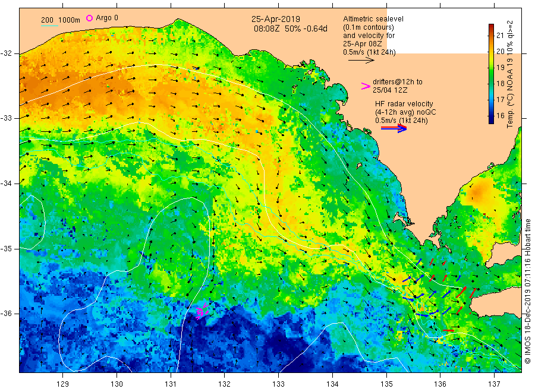This screenshot has width=535, height=392.
Task: Click the latitude axis label '-33'
Action: tap(6, 118)
